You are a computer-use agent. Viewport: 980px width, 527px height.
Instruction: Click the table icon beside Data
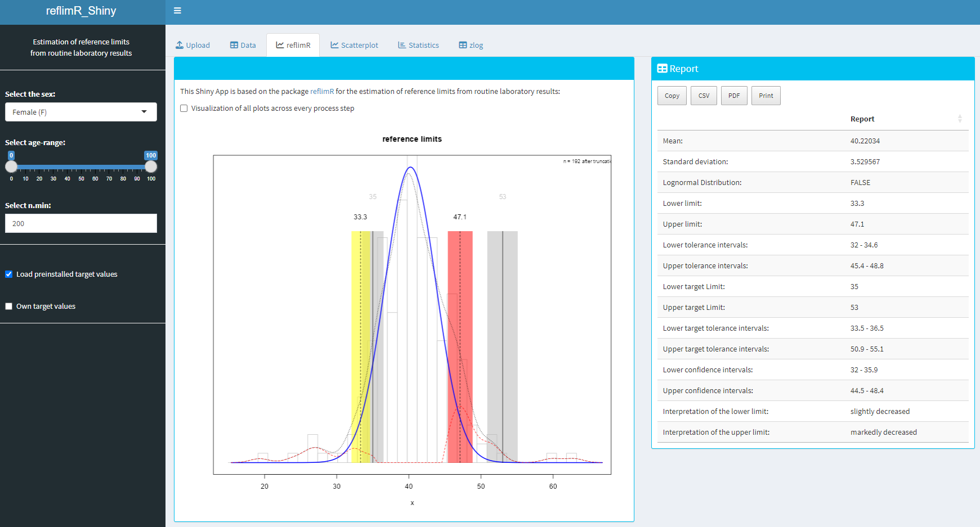point(234,45)
